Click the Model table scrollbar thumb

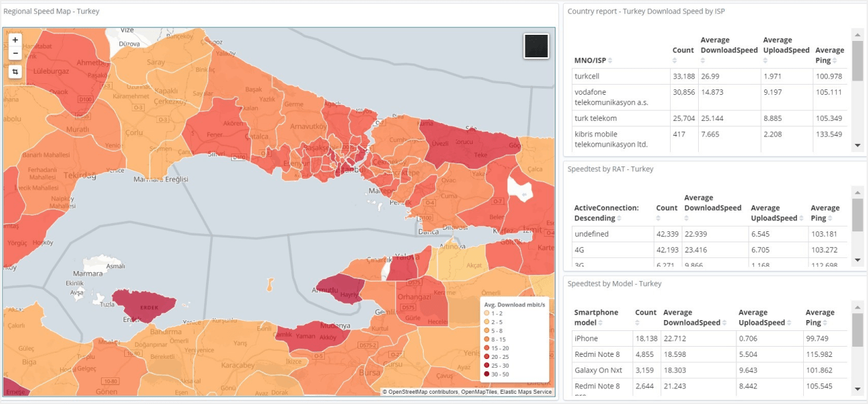[x=858, y=329]
